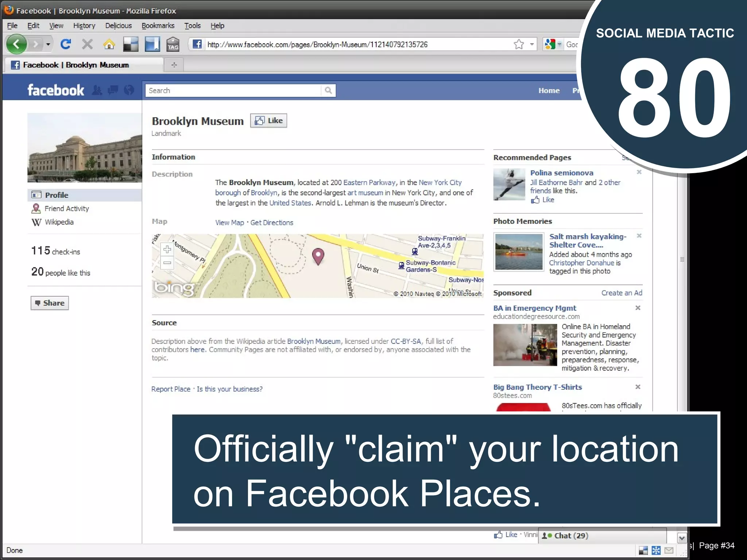The image size is (747, 560).
Task: Open the Tools menu
Action: pyautogui.click(x=192, y=26)
